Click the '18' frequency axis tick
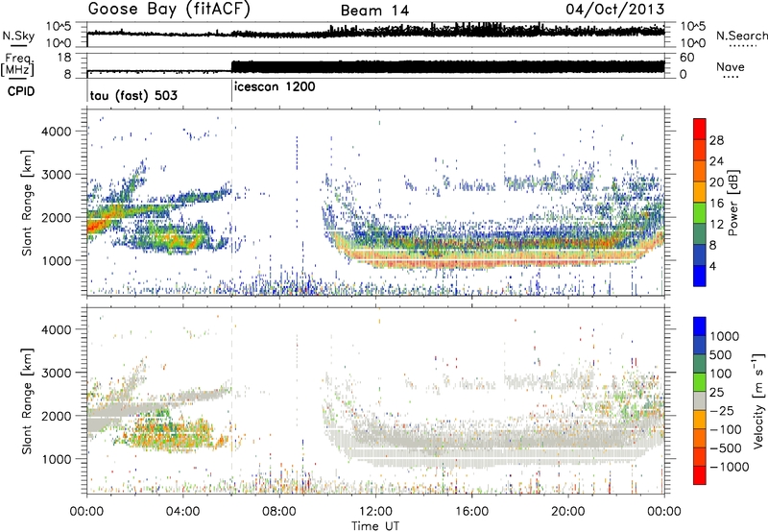 pyautogui.click(x=64, y=58)
